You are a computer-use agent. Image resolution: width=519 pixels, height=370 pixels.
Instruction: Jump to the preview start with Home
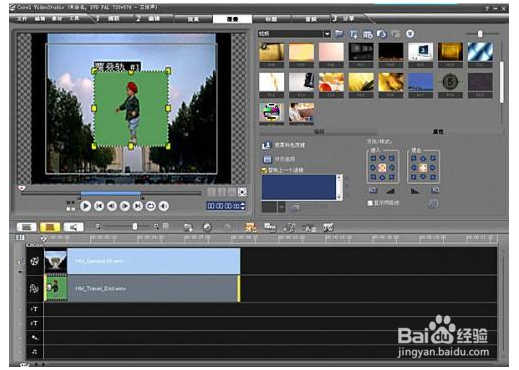click(x=99, y=206)
